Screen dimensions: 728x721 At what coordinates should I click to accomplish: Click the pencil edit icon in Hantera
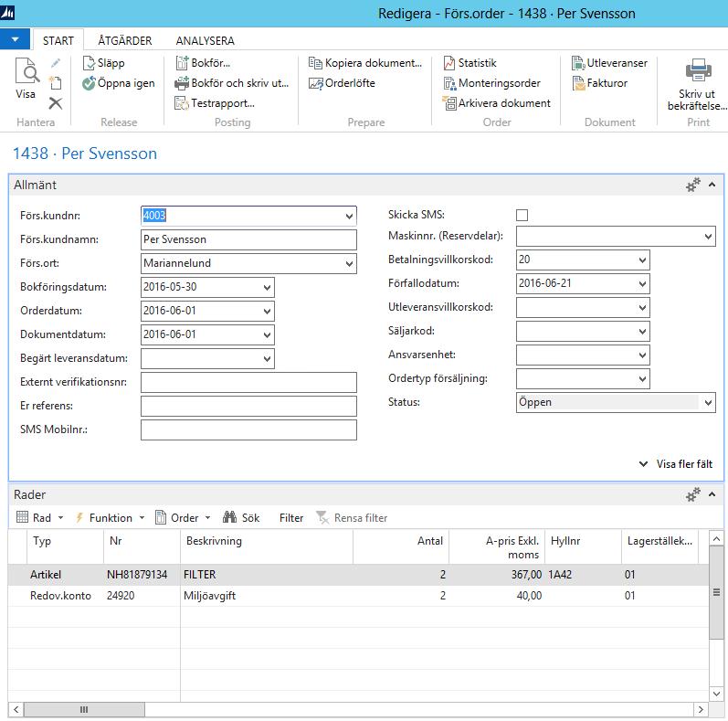(x=56, y=63)
